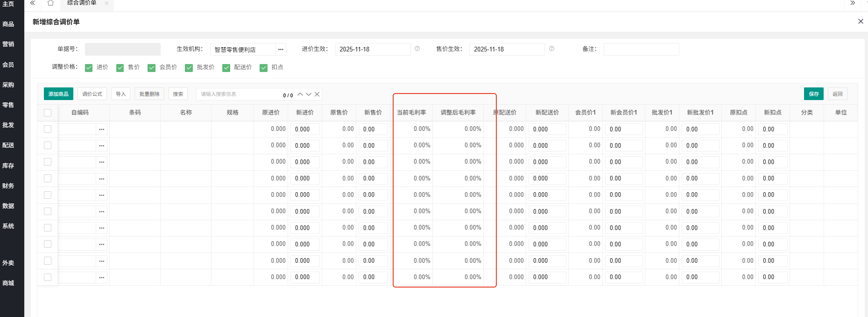Click help icon next to 进价生效
868x317 pixels.
coord(417,49)
